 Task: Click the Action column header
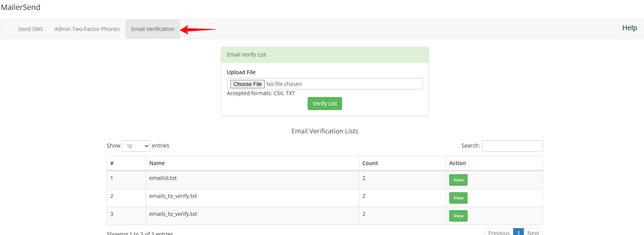494,163
